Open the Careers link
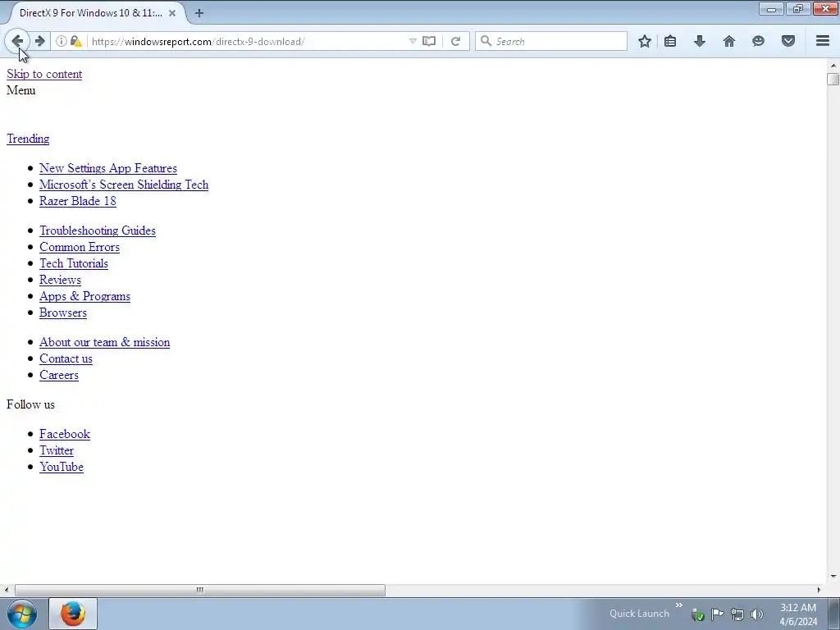 59,375
